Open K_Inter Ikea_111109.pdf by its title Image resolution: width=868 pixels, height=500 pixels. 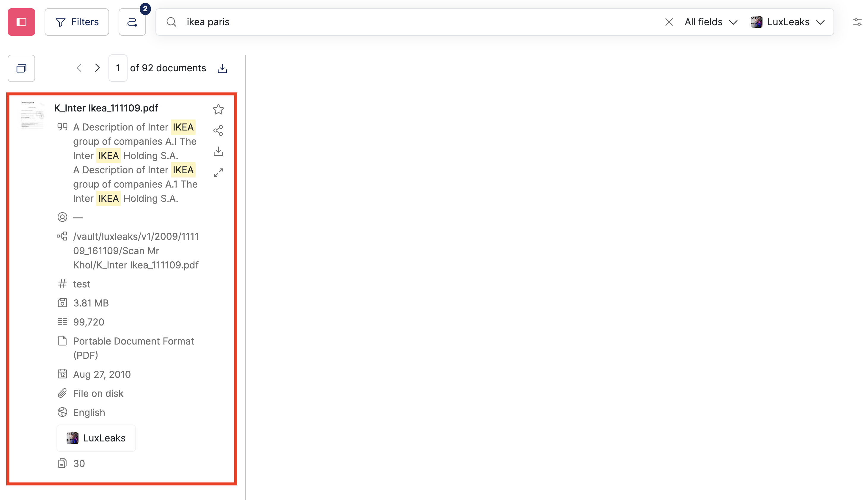[x=106, y=108]
